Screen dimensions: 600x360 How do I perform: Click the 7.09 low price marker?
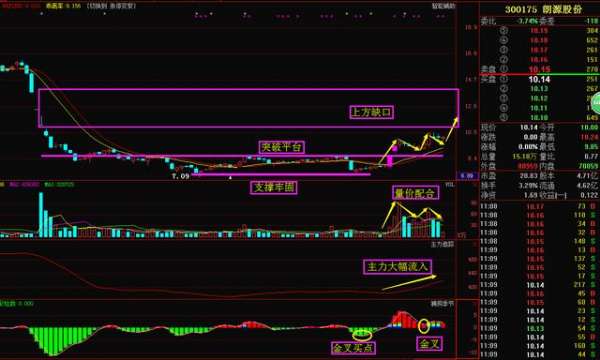[x=181, y=176]
